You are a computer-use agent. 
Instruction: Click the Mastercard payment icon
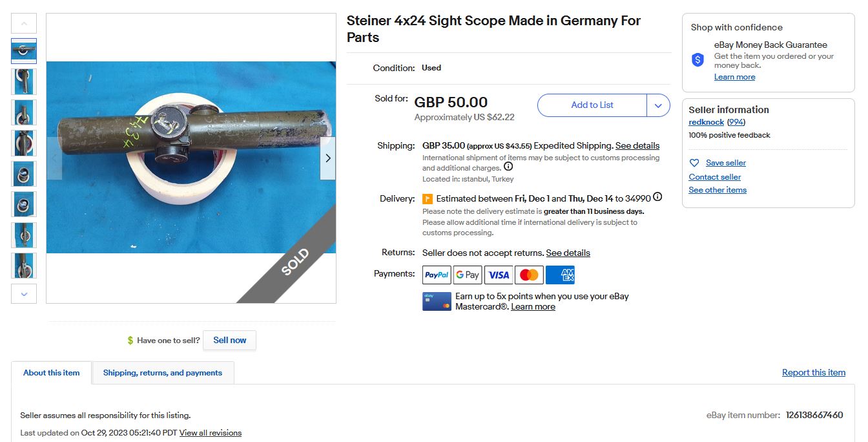point(529,275)
